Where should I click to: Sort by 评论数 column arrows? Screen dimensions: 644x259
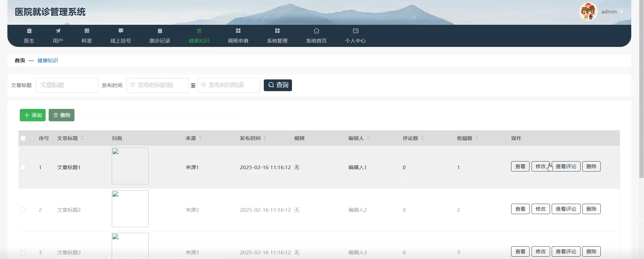pos(423,138)
